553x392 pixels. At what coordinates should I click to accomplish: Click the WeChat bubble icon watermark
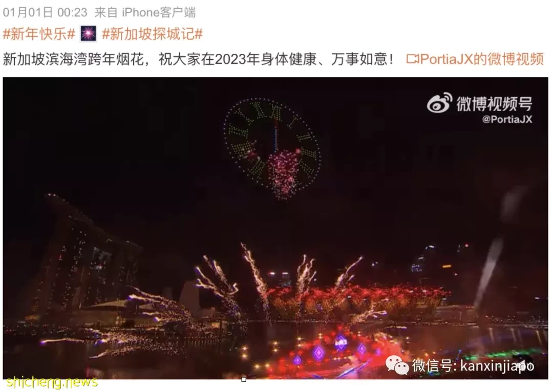coord(397,365)
